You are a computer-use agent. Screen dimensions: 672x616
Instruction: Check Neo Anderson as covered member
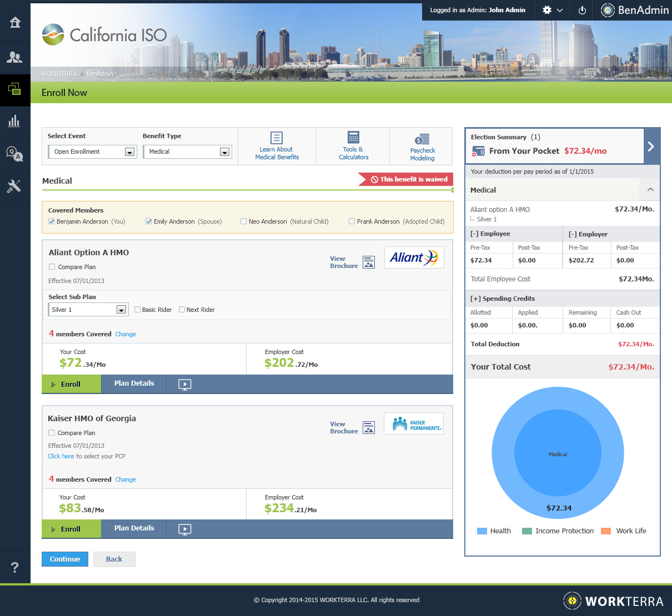[243, 221]
